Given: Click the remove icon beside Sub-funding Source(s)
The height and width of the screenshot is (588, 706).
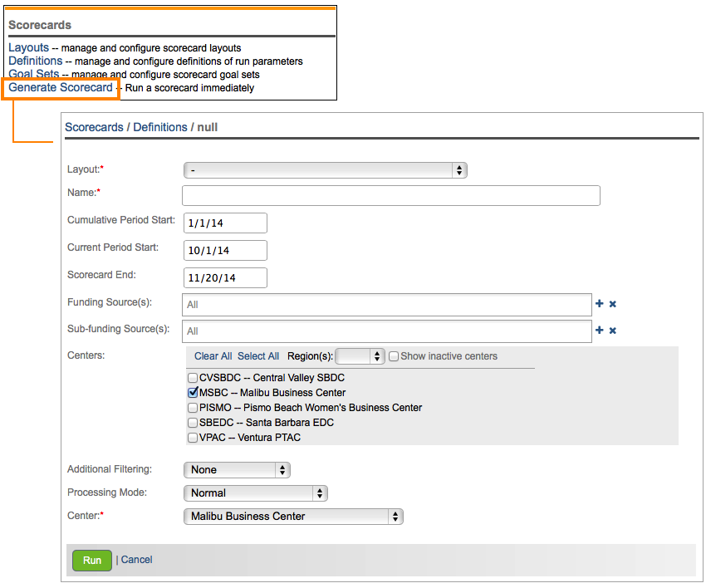Looking at the screenshot, I should pos(613,331).
